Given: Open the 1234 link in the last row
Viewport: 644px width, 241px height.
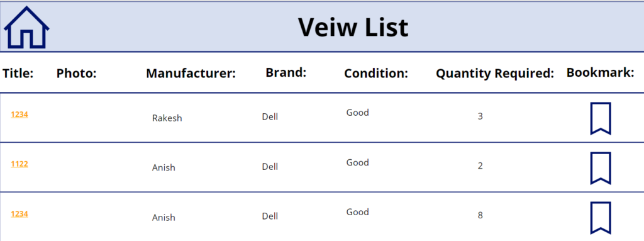Looking at the screenshot, I should (19, 214).
